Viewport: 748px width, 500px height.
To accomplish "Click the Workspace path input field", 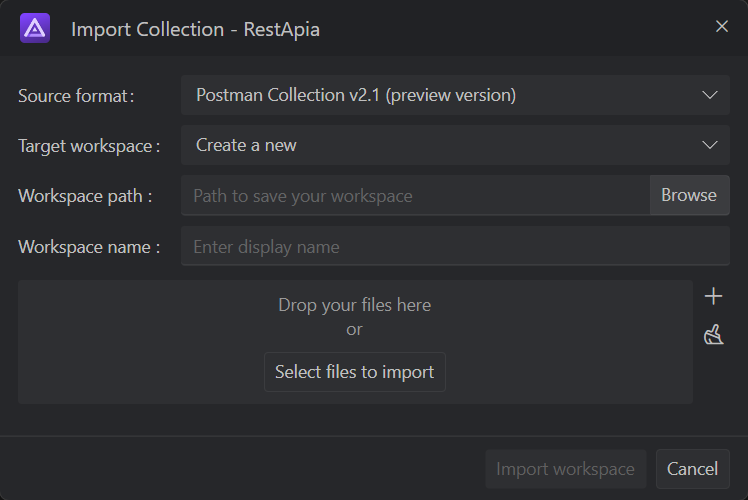I will click(x=415, y=195).
